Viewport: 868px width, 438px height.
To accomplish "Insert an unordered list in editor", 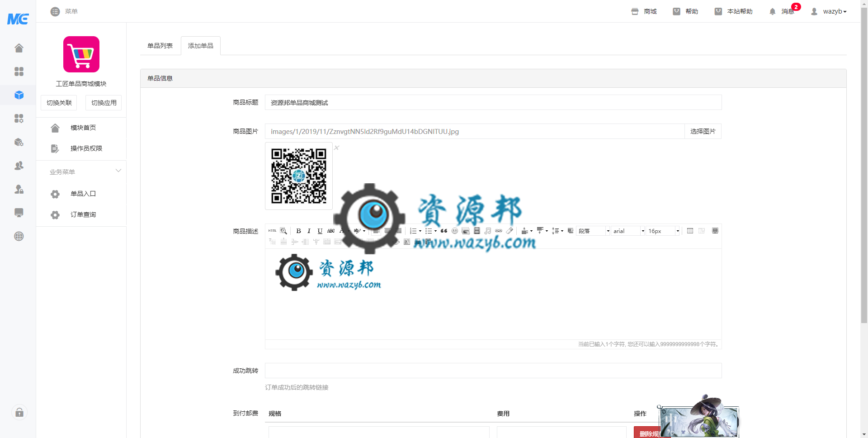I will tap(428, 231).
